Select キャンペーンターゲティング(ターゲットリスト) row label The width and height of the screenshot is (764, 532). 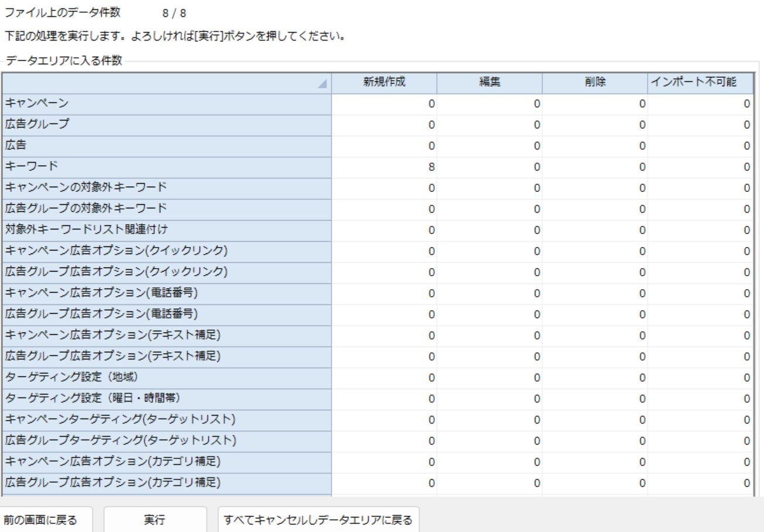coord(167,420)
